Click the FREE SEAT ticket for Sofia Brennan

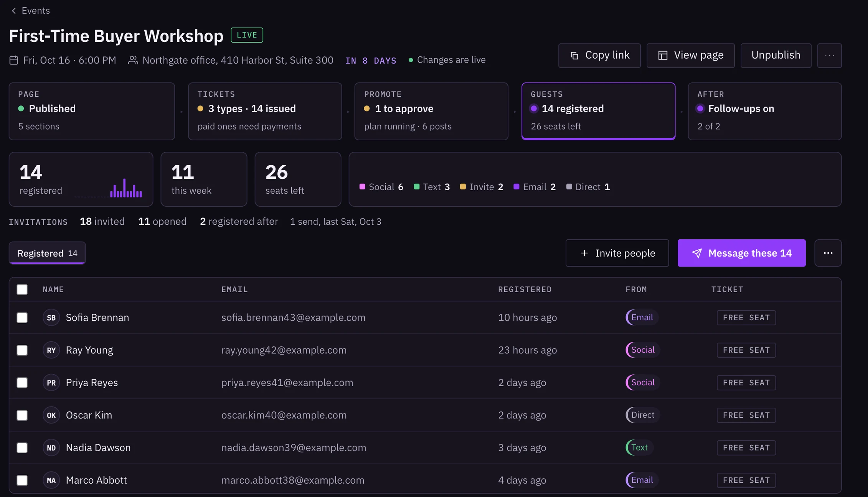[746, 318]
